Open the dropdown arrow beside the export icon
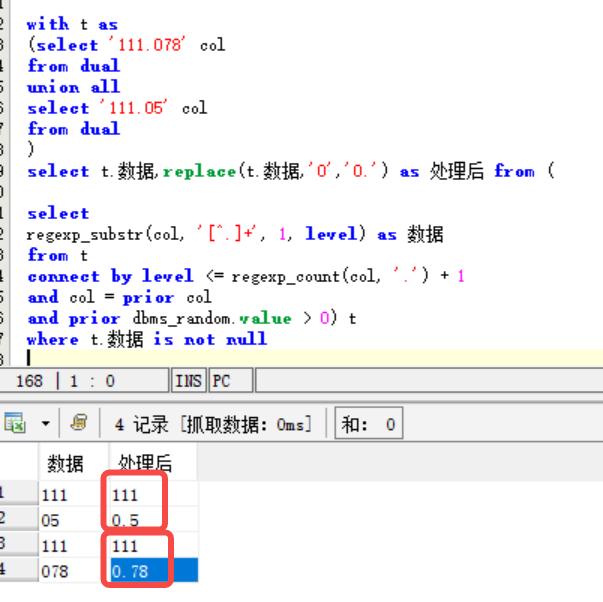Image resolution: width=603 pixels, height=602 pixels. (46, 424)
